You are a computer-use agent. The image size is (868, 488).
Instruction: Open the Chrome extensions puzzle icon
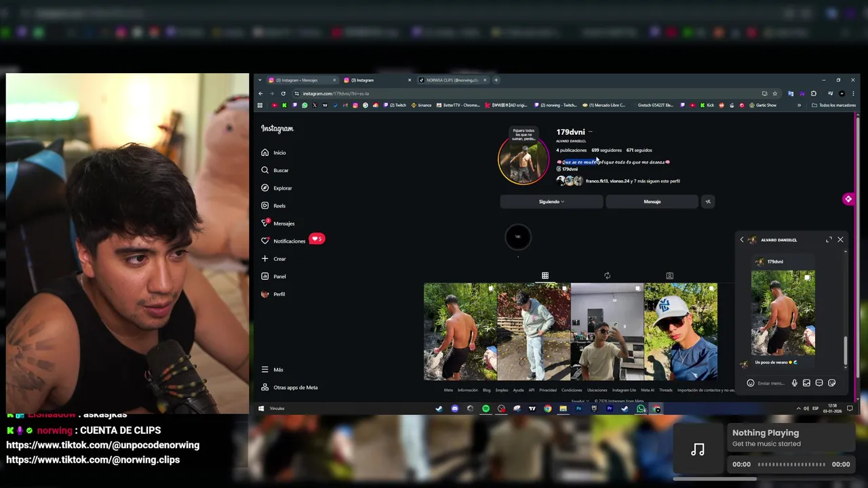click(x=814, y=94)
